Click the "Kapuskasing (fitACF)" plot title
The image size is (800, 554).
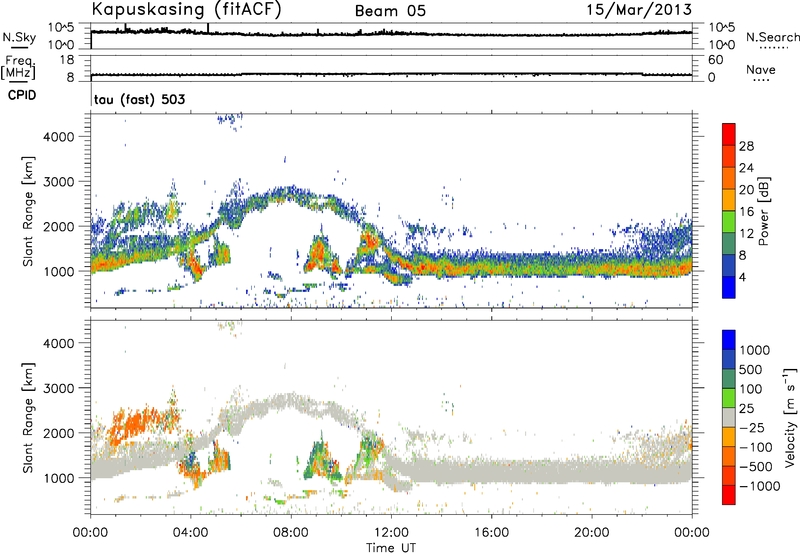(186, 10)
